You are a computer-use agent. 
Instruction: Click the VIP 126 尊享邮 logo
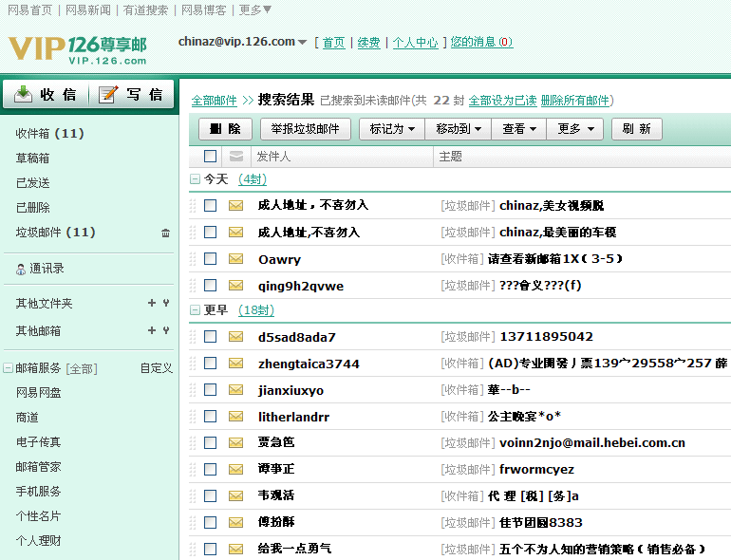[78, 50]
